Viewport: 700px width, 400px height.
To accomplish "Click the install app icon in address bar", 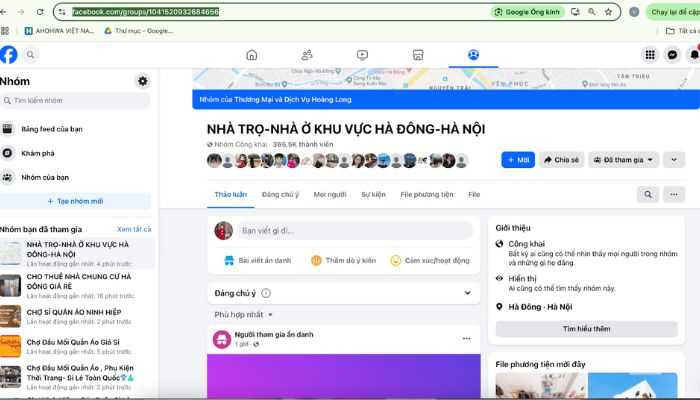I will (x=575, y=12).
